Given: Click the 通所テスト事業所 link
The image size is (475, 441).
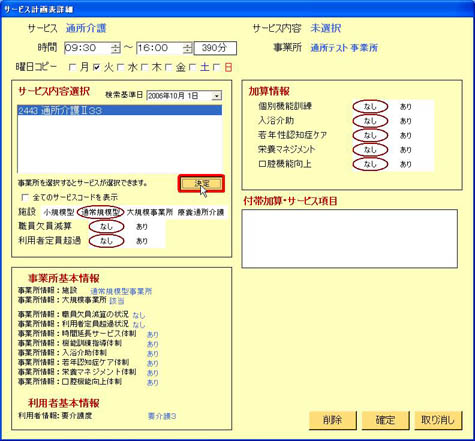Looking at the screenshot, I should [x=344, y=48].
